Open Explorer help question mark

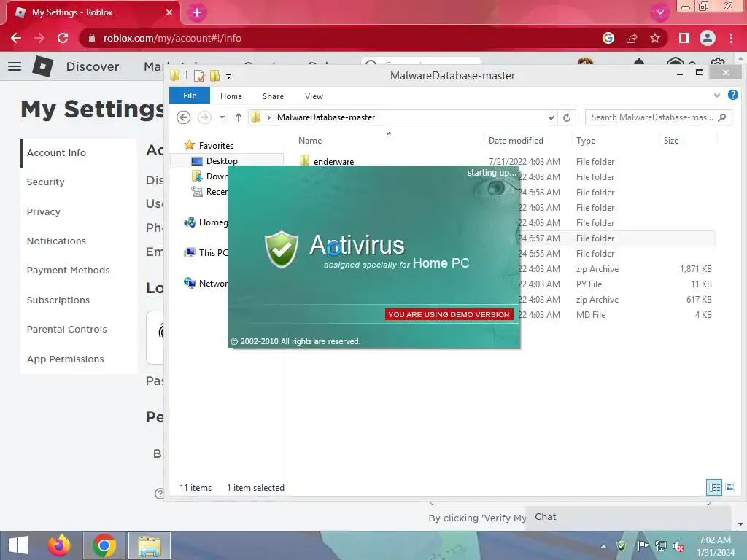(x=733, y=96)
